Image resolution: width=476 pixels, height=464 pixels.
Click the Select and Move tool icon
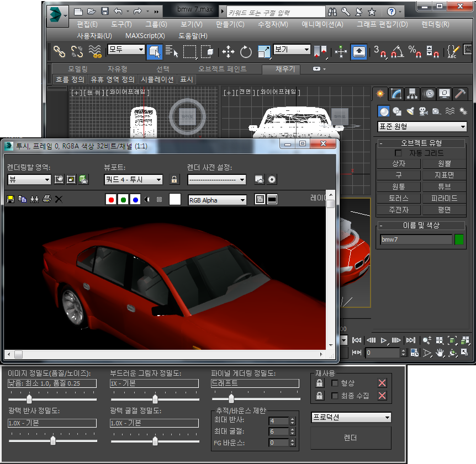(229, 52)
